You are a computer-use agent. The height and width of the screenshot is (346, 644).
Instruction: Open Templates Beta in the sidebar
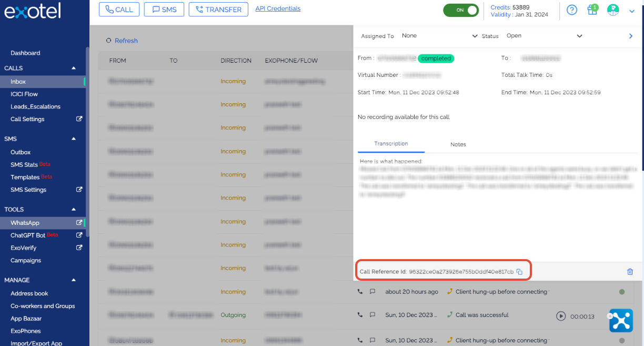[32, 177]
